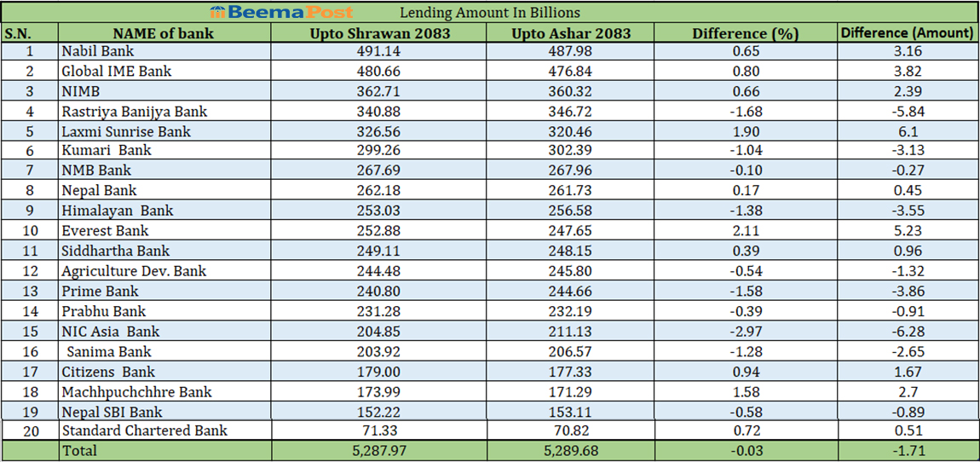
Task: Click the serial number 20 cell
Action: tap(29, 430)
